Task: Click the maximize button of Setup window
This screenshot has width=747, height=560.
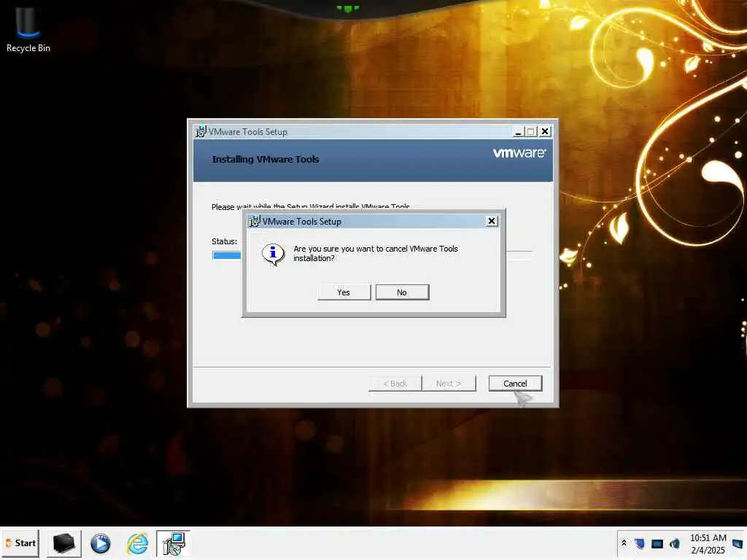Action: [x=531, y=131]
